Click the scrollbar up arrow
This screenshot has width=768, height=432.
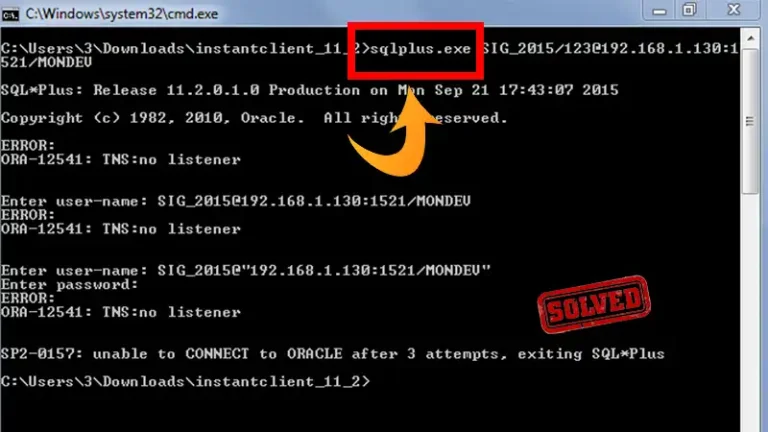pyautogui.click(x=750, y=38)
